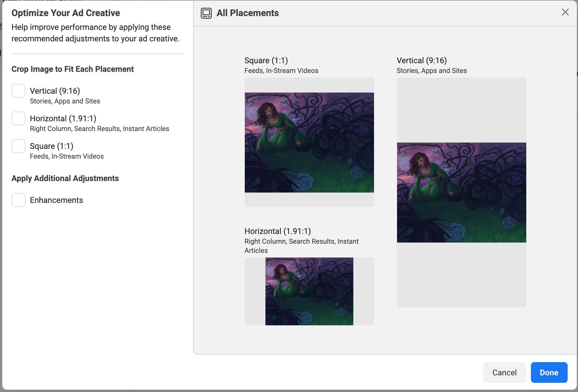Screen dimensions: 578x392
Task: Click the Vertical (9:16) label in left panel
Action: tap(55, 91)
